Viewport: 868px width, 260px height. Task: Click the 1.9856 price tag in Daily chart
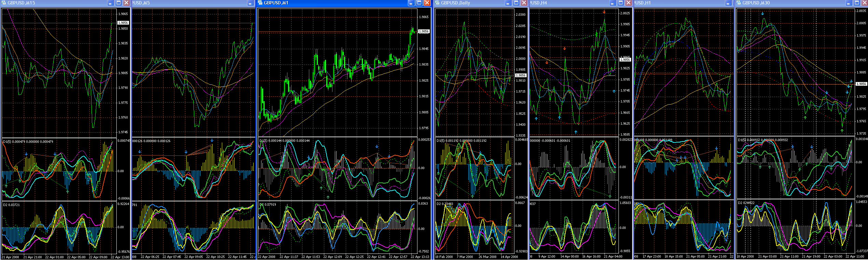pos(521,76)
